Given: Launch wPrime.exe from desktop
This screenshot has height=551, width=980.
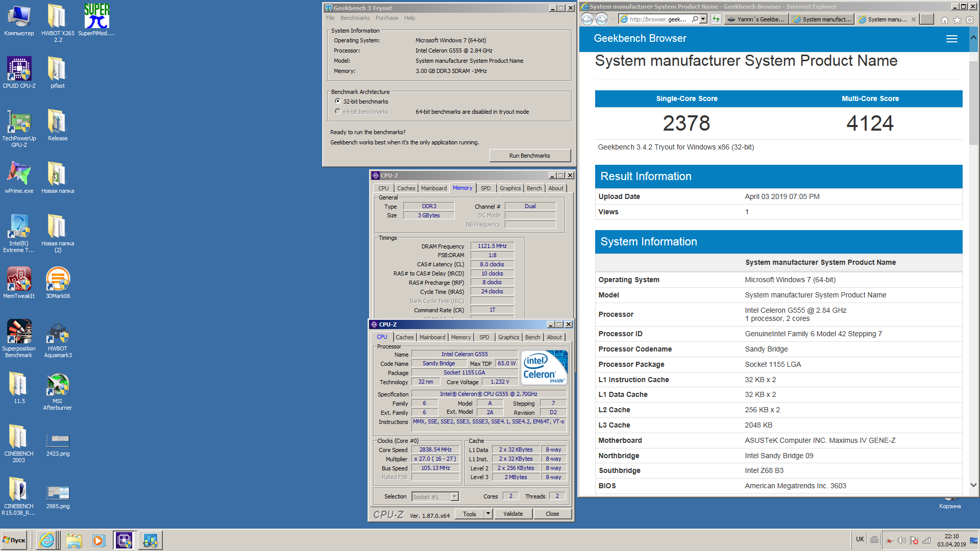Looking at the screenshot, I should click(x=19, y=178).
